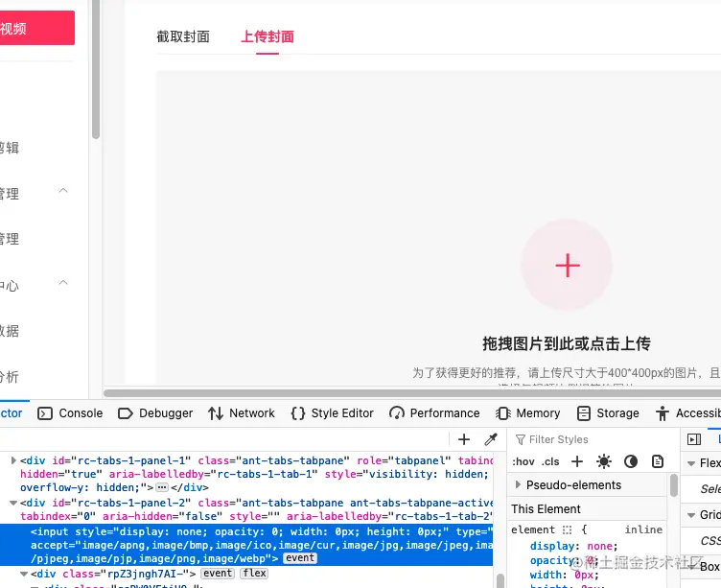This screenshot has height=588, width=721.
Task: Click the page horizontal scrollbar
Action: (412, 393)
